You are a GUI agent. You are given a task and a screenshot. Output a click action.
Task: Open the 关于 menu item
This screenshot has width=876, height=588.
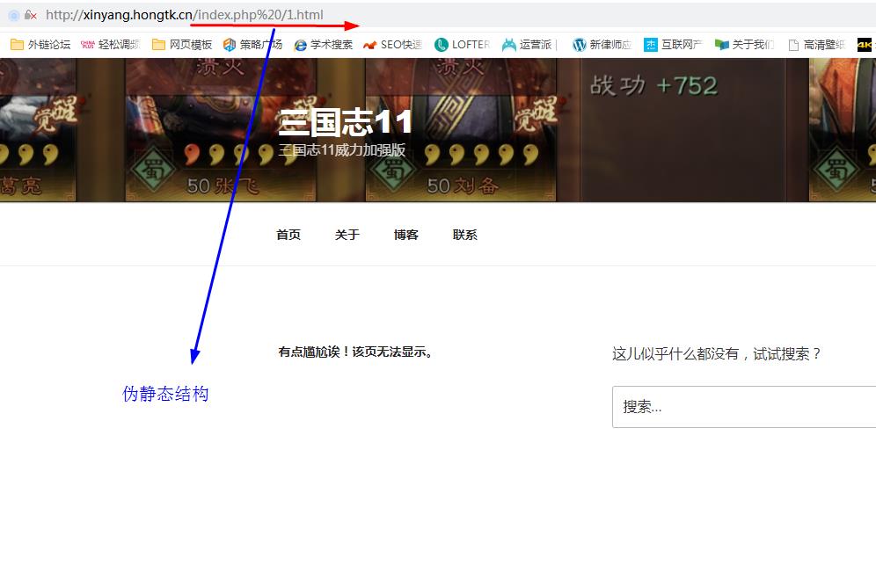pos(347,235)
